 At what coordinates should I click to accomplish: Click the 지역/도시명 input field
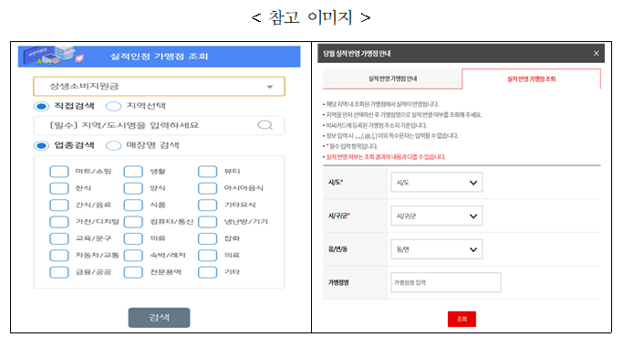[x=160, y=125]
